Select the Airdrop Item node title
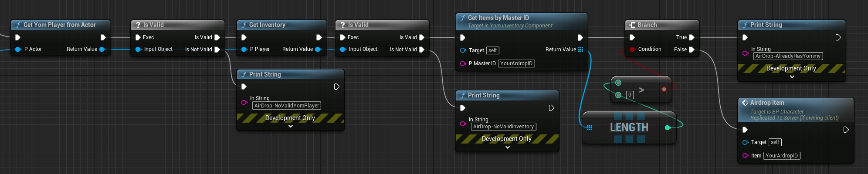 [767, 103]
